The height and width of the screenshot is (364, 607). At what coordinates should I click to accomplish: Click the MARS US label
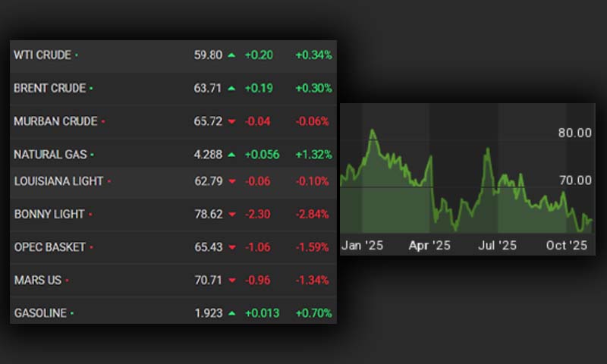pyautogui.click(x=37, y=280)
